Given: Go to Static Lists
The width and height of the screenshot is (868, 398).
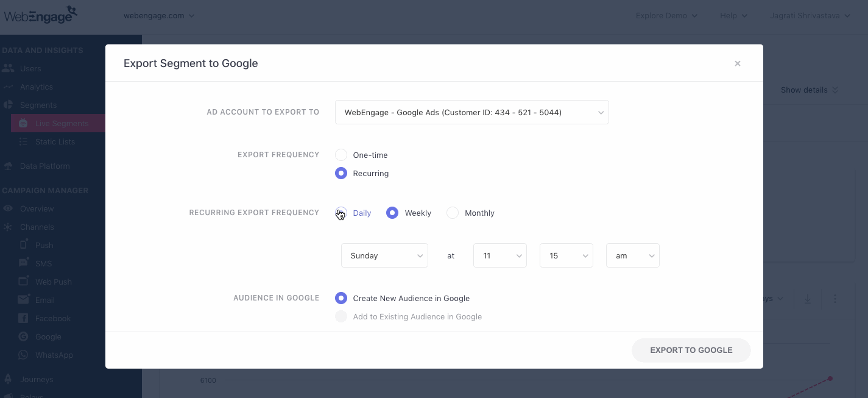Looking at the screenshot, I should [x=55, y=141].
